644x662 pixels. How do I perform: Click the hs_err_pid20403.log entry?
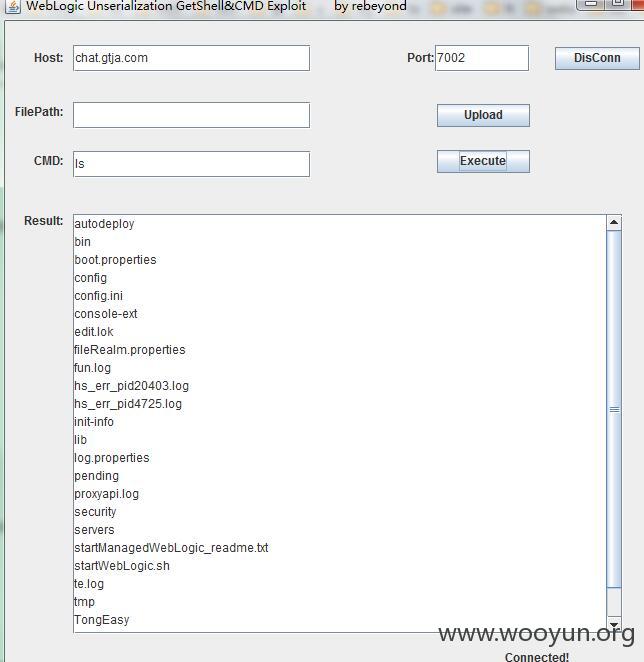tap(131, 386)
